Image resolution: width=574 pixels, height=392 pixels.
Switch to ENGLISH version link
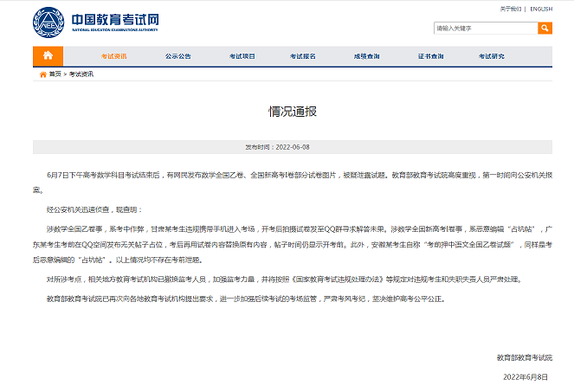click(x=541, y=9)
